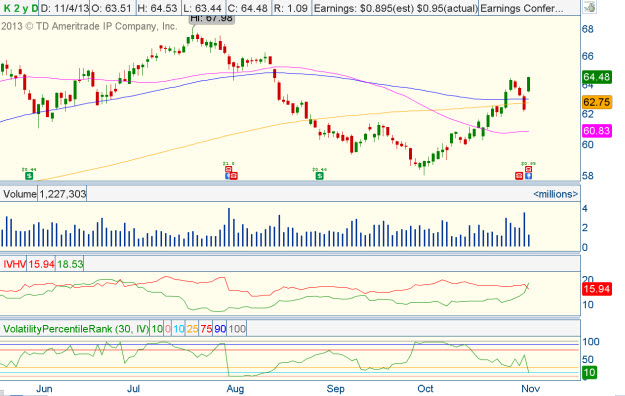Click the blue lightbulb event icon near November
This screenshot has height=396, width=625.
528,175
